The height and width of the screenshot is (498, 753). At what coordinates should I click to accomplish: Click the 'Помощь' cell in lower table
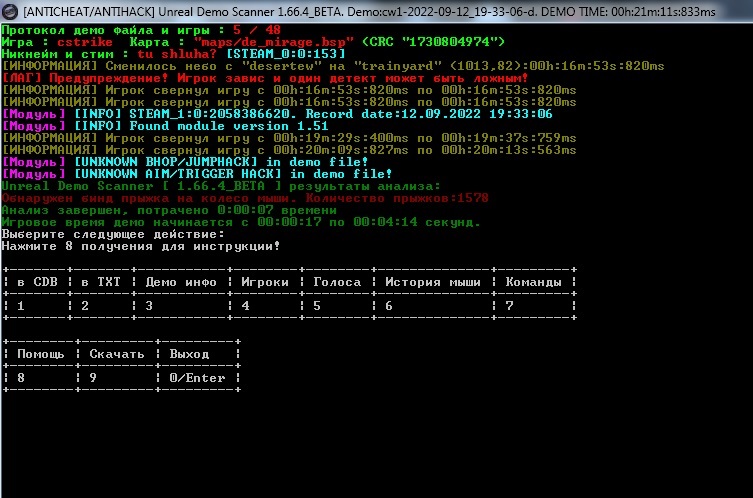41,354
